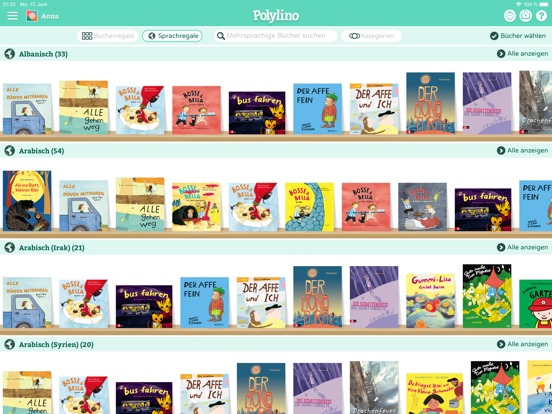Open Bosse & Bella spaghetti book in Albanisch
552x414 pixels.
(140, 110)
